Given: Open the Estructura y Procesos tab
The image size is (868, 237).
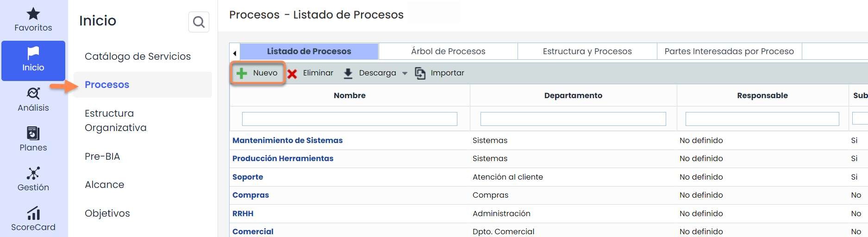Looking at the screenshot, I should pos(587,51).
